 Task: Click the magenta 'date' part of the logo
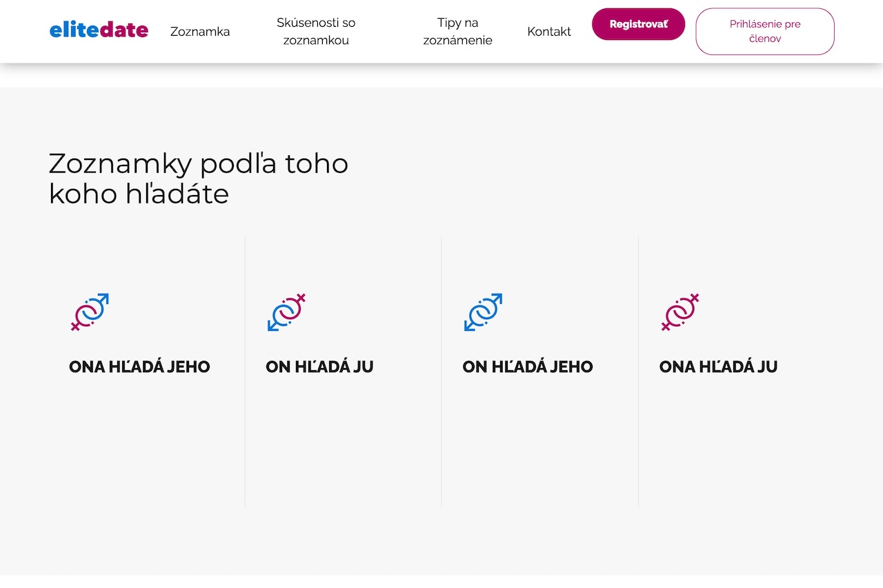click(x=124, y=30)
